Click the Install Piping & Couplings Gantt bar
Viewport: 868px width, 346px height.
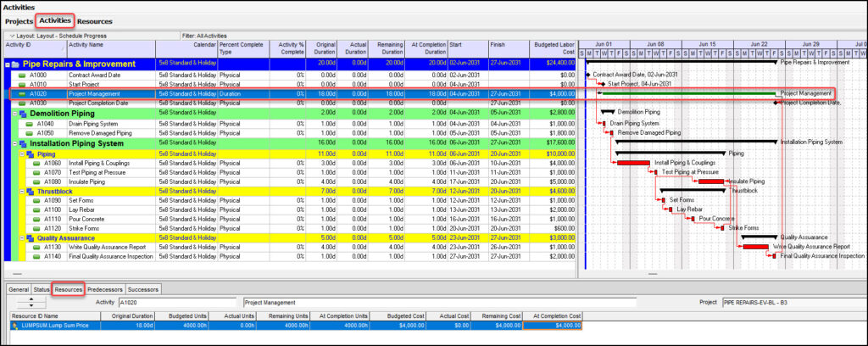[x=633, y=164]
